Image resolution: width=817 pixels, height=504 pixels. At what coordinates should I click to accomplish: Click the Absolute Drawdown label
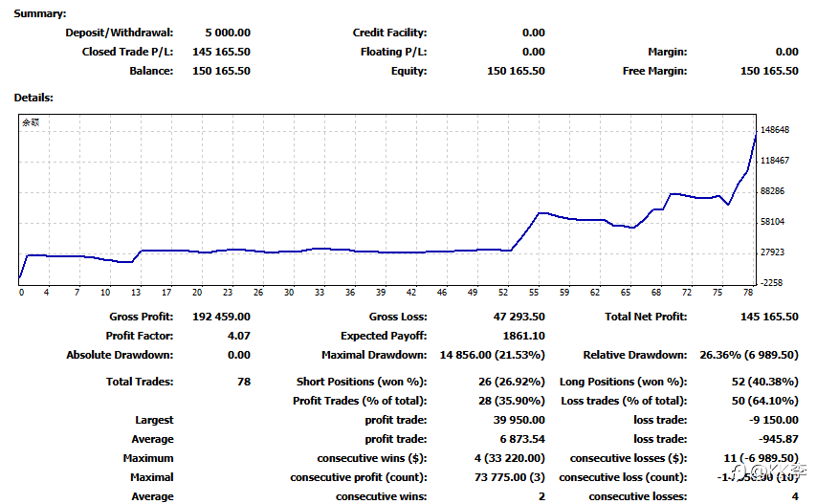point(120,355)
